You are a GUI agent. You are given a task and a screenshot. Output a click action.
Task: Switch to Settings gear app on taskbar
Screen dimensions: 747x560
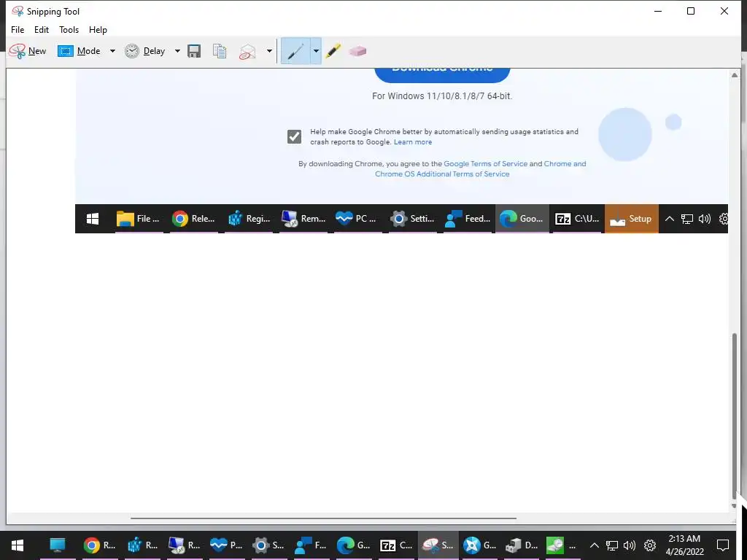[x=268, y=545]
